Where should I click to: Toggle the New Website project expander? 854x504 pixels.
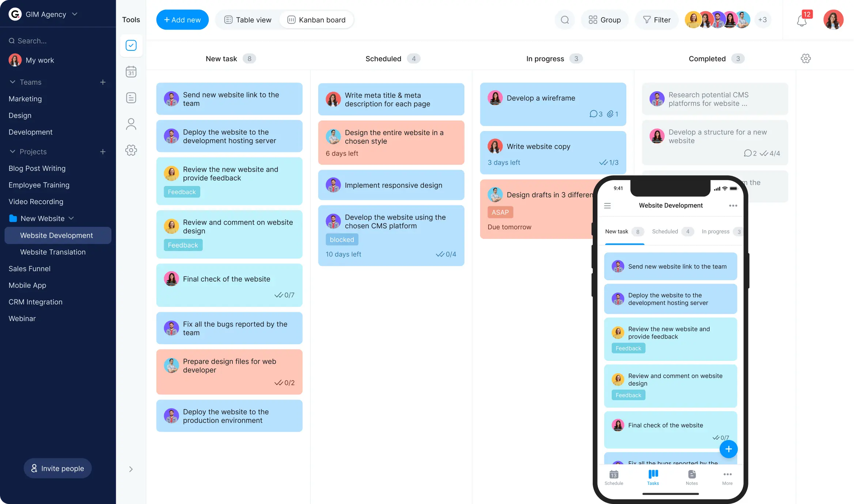(x=72, y=218)
